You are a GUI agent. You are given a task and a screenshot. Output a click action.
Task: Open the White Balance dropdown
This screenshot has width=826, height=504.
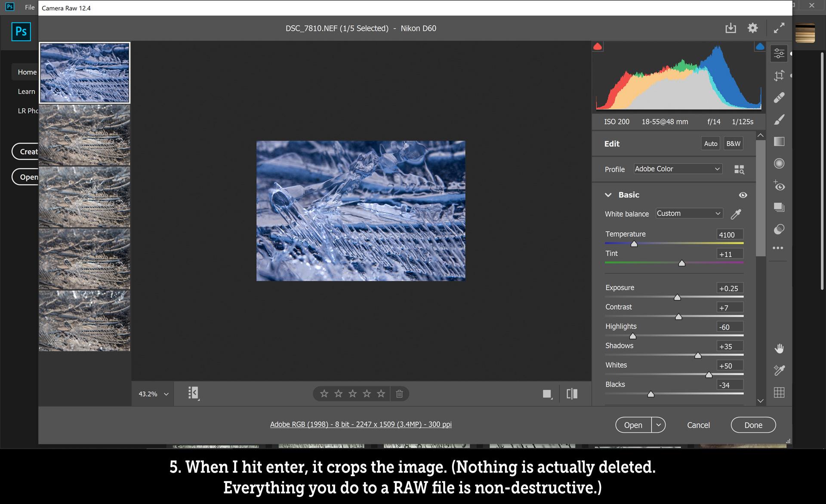[688, 213]
